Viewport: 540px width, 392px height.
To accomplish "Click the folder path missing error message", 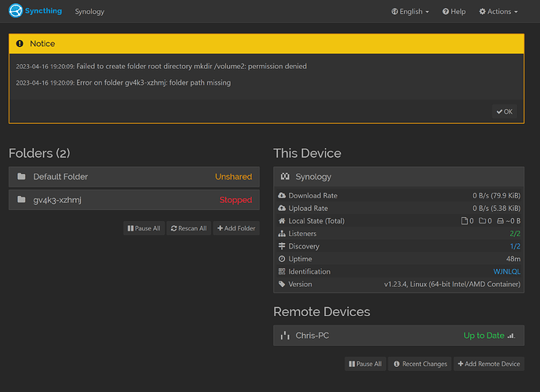I will [123, 83].
